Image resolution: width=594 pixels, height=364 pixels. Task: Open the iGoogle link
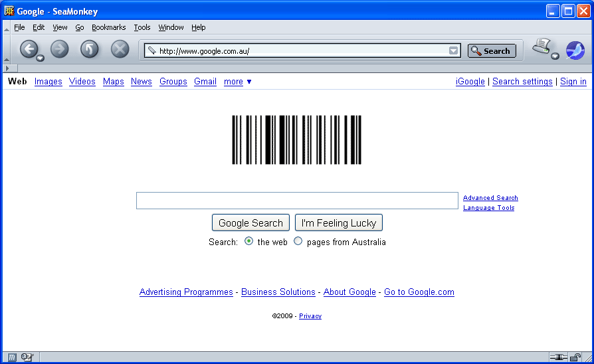click(470, 82)
